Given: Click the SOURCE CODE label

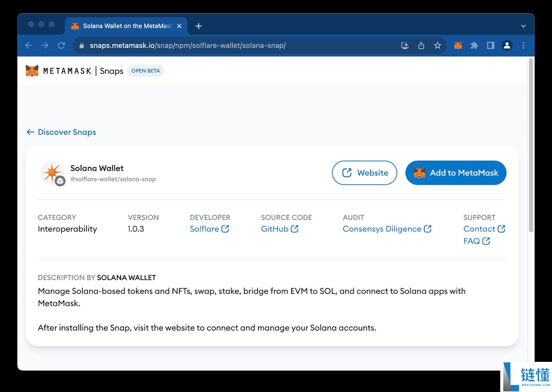Looking at the screenshot, I should point(286,218).
